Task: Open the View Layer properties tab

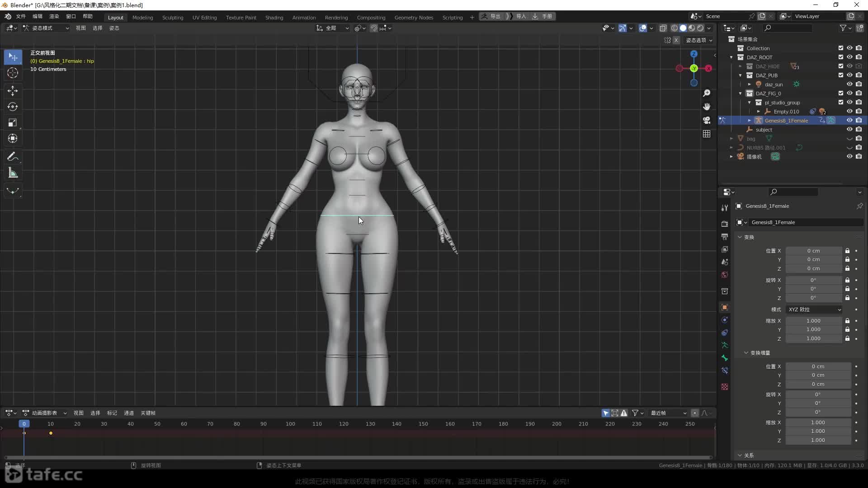Action: click(x=725, y=249)
